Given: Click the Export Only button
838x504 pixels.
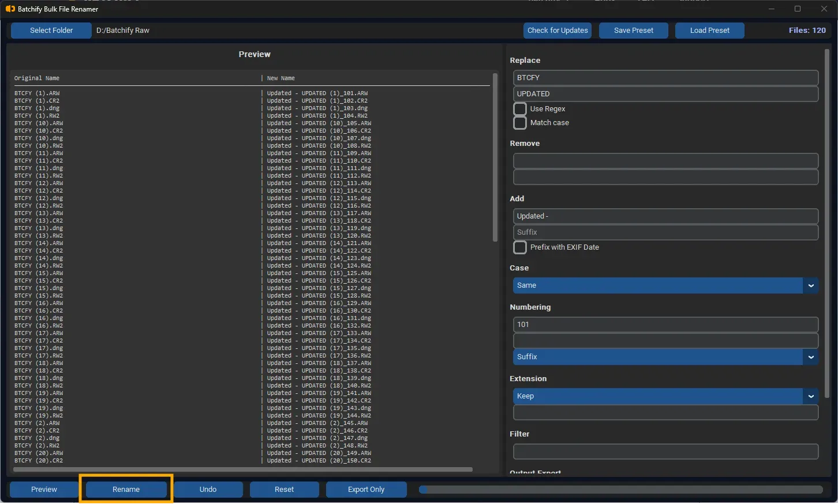Looking at the screenshot, I should [366, 490].
